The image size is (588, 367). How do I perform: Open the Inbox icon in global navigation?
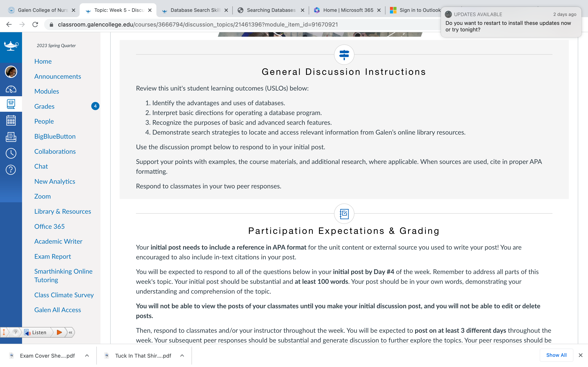click(x=11, y=137)
